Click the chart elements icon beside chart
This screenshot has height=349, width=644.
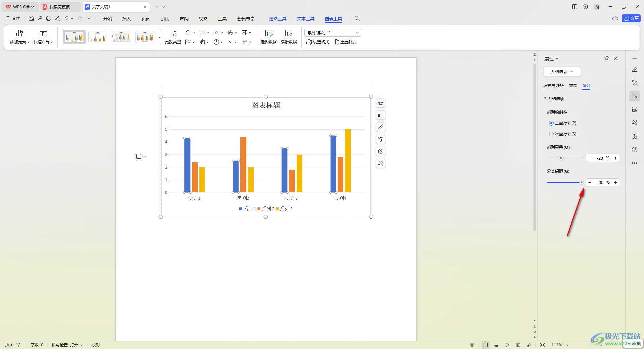coord(381,115)
